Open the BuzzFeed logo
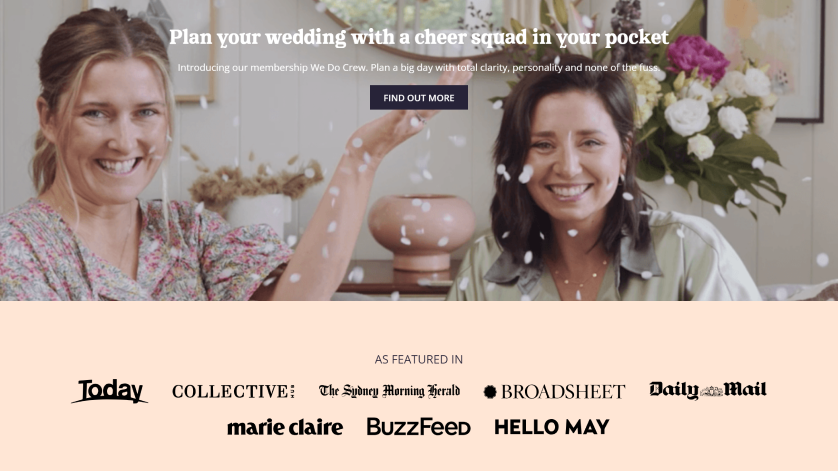The image size is (838, 471). click(418, 427)
